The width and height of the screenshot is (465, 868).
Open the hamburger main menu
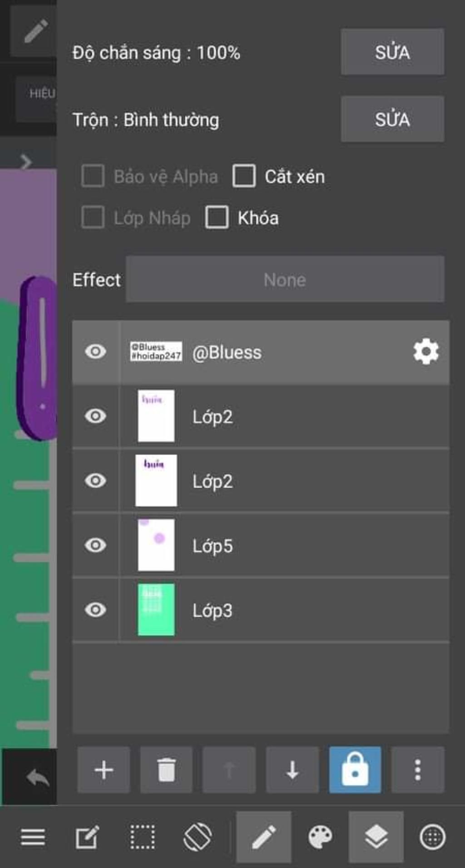(33, 837)
